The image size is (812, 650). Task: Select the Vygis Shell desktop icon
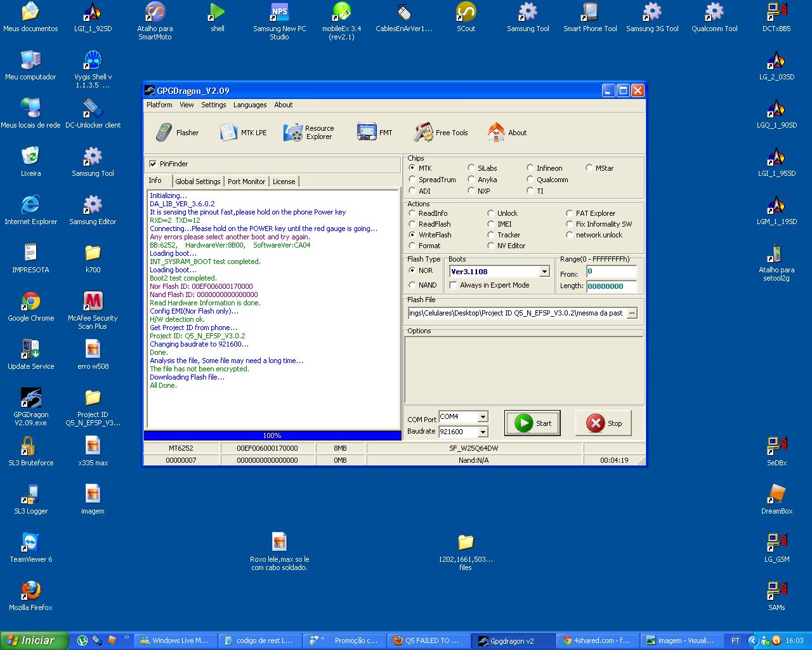(93, 69)
